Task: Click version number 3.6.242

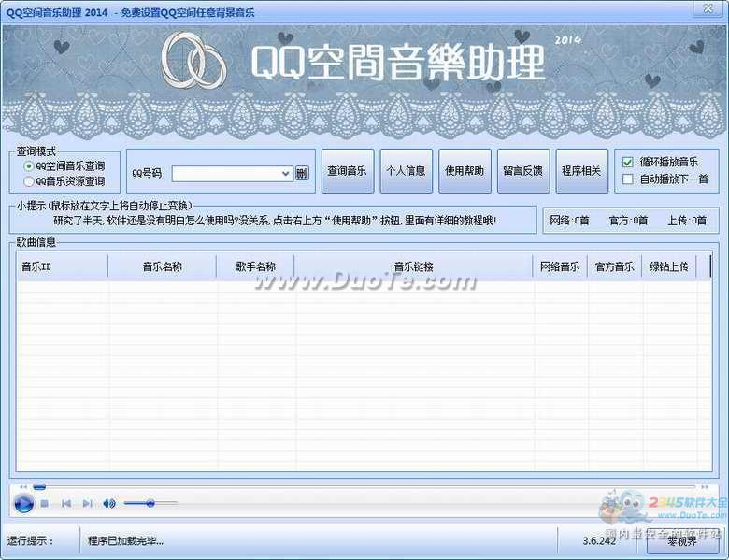Action: coord(599,541)
